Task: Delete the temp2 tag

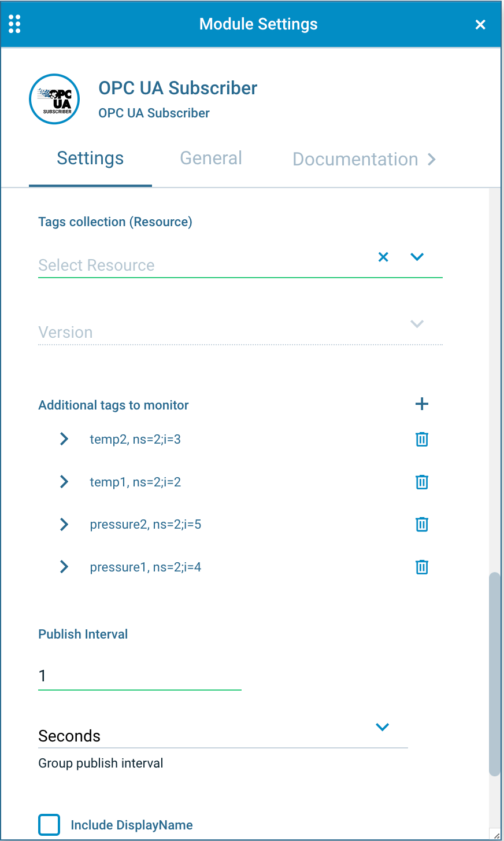Action: coord(421,439)
